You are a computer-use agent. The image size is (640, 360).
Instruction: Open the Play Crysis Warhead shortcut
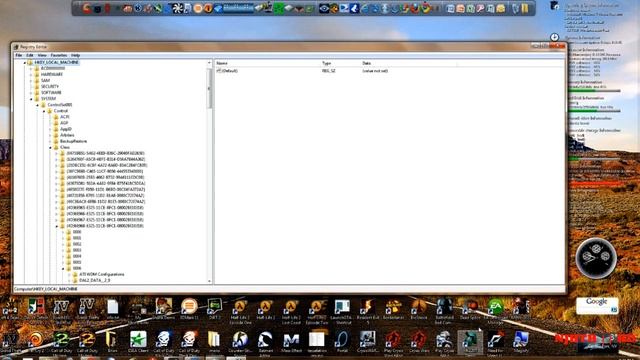click(x=393, y=343)
